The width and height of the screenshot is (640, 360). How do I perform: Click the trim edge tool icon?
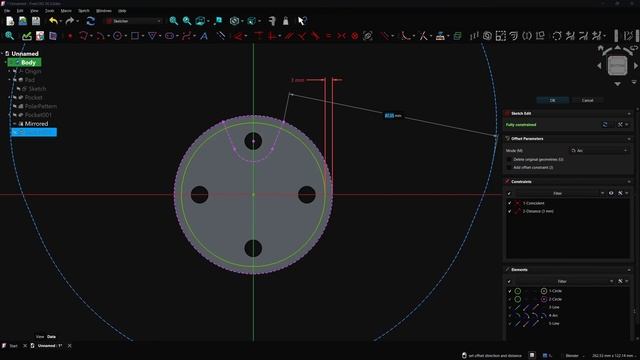pos(423,36)
